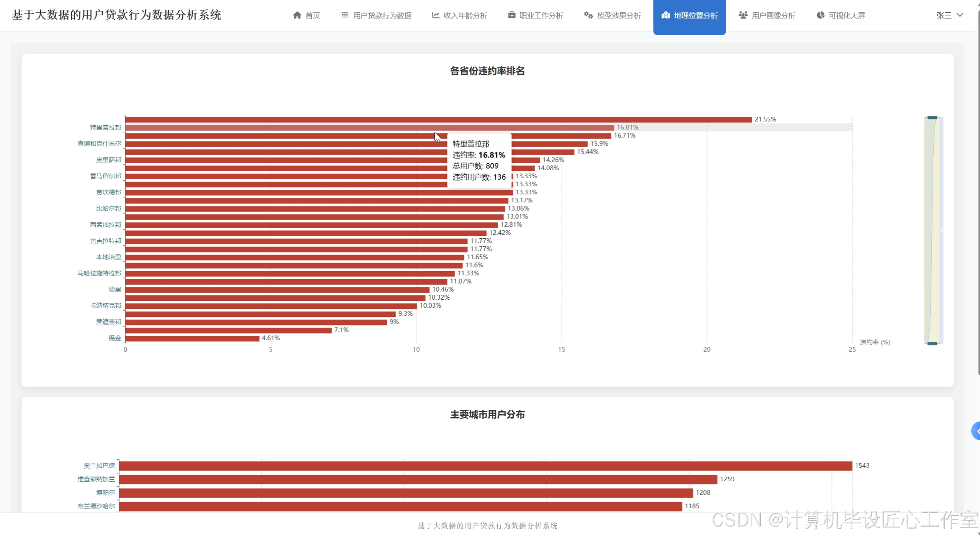Click the highlighted 16.81% 特里普拉邦 bar
This screenshot has width=980, height=536.
click(x=370, y=127)
